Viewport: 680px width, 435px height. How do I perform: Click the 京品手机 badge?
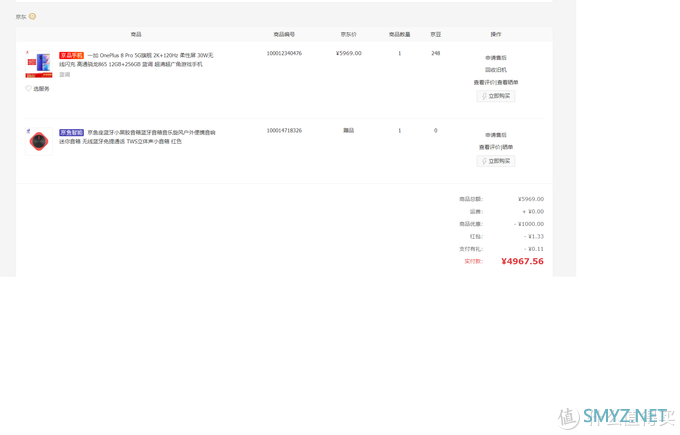(72, 56)
